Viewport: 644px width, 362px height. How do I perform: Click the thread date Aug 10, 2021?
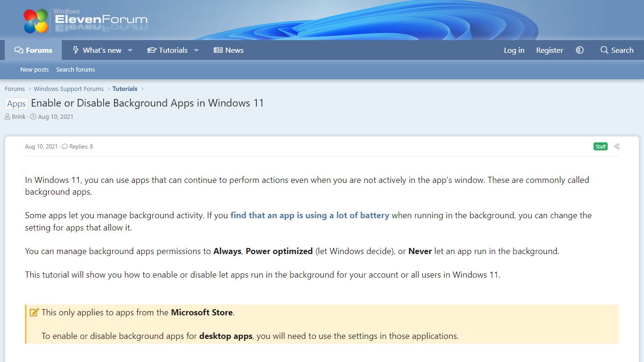tap(56, 116)
